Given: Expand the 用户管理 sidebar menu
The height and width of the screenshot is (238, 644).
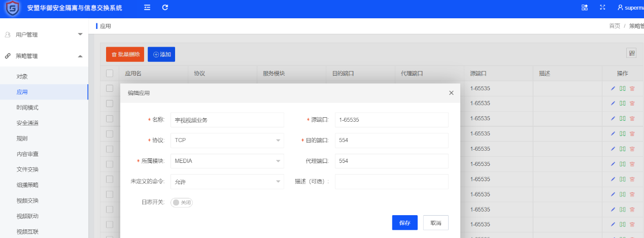Looking at the screenshot, I should [44, 35].
